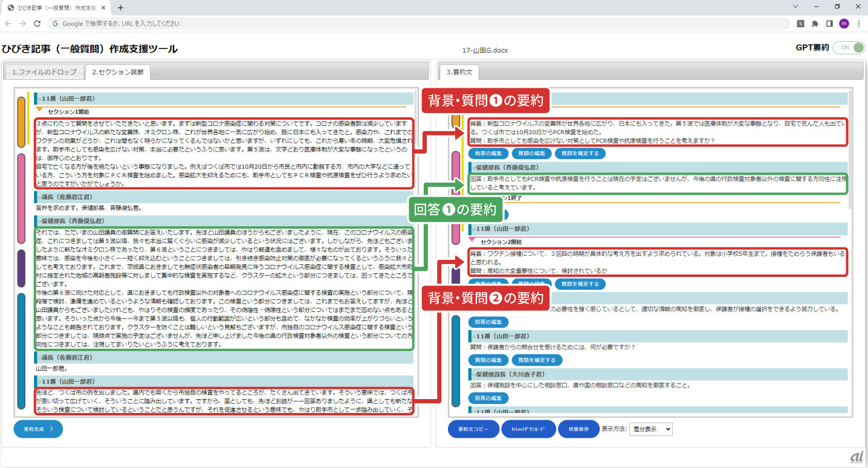
Task: Click the page title ひびき記事（一般質問）作成支援ツール
Action: pos(89,49)
